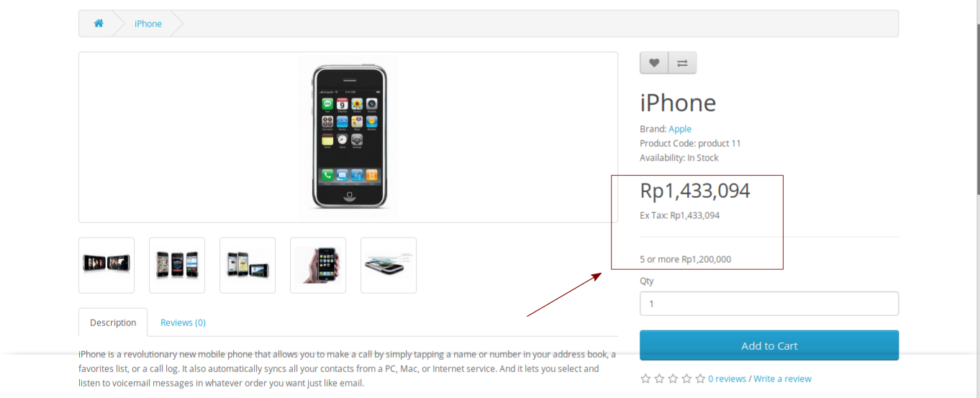Go to the home breadcrumb icon
Viewport: 980px width, 398px height.
(99, 24)
